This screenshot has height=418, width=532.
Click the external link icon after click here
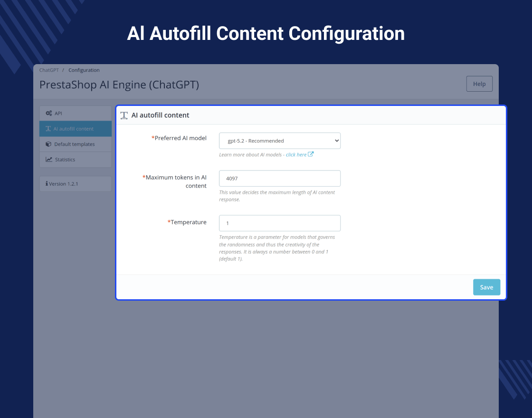click(311, 154)
